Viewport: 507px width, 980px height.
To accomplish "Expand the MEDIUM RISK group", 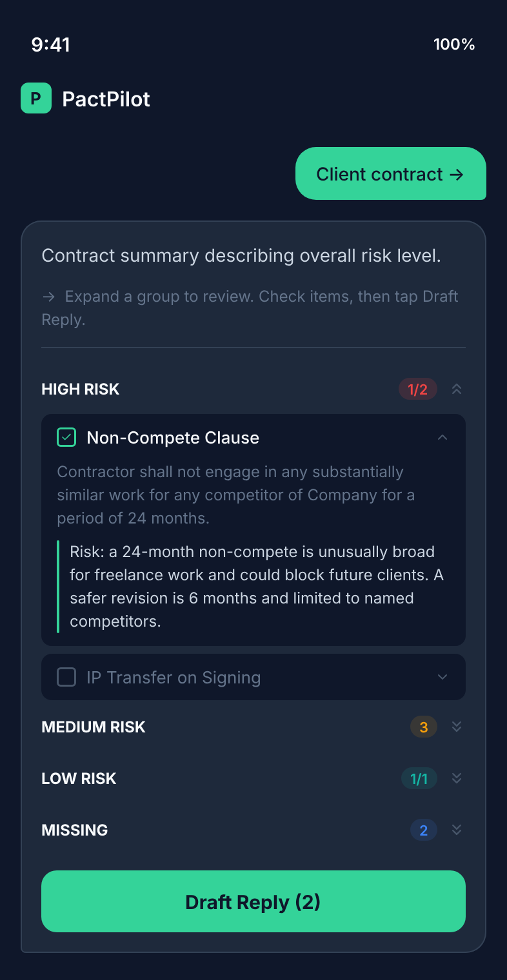I will (x=457, y=727).
